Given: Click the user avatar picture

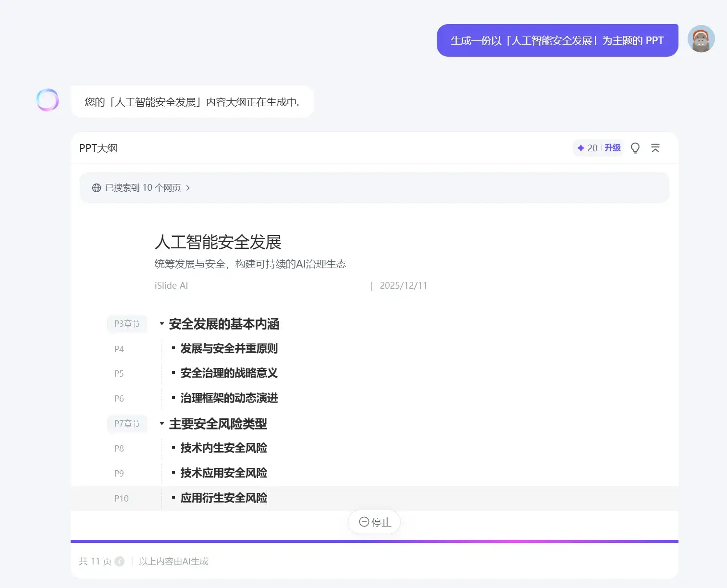Looking at the screenshot, I should [701, 39].
